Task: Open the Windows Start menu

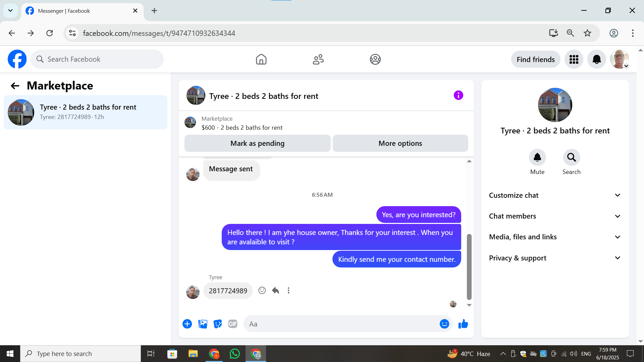Action: [x=10, y=354]
